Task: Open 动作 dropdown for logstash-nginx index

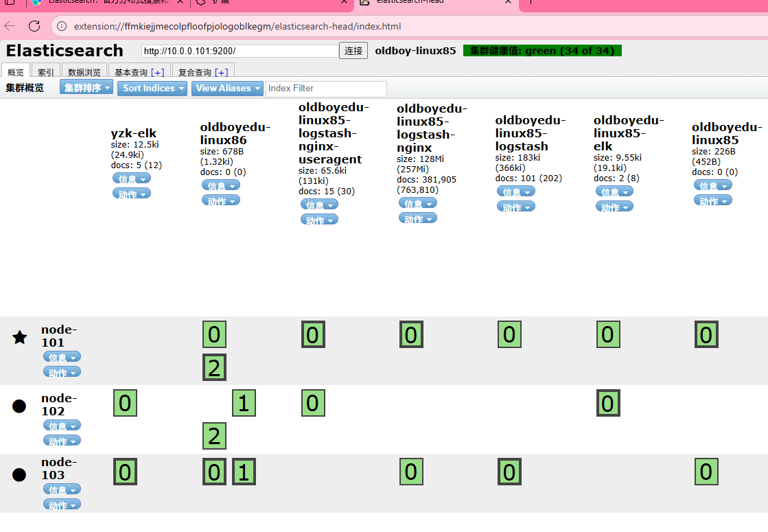Action: click(418, 218)
